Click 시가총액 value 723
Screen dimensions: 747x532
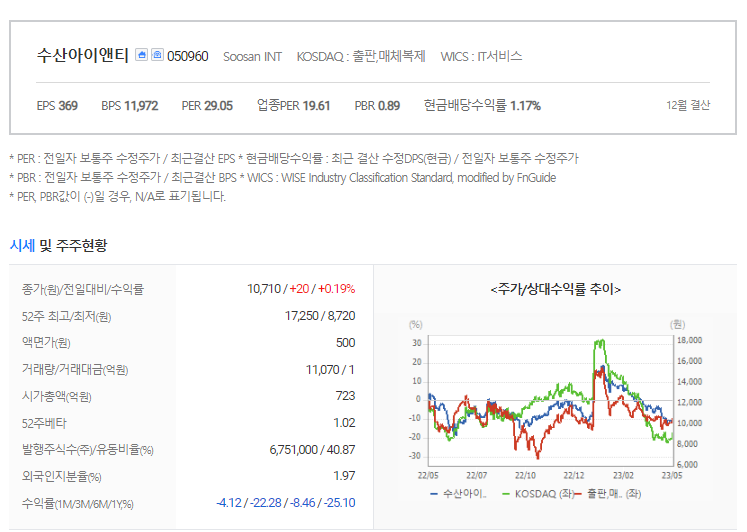coord(345,396)
